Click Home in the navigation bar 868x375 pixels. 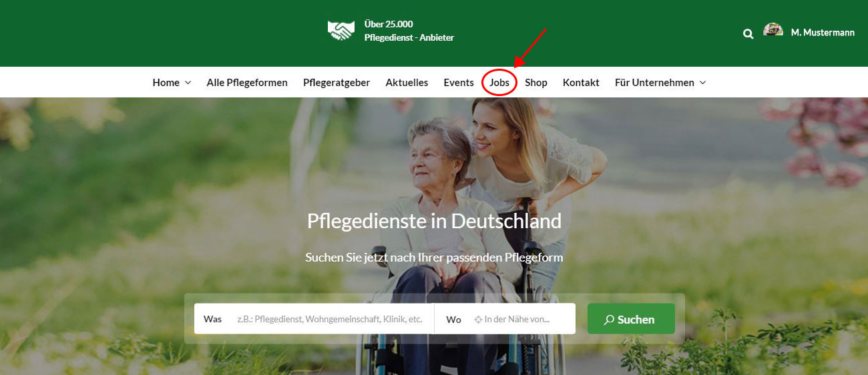[166, 83]
